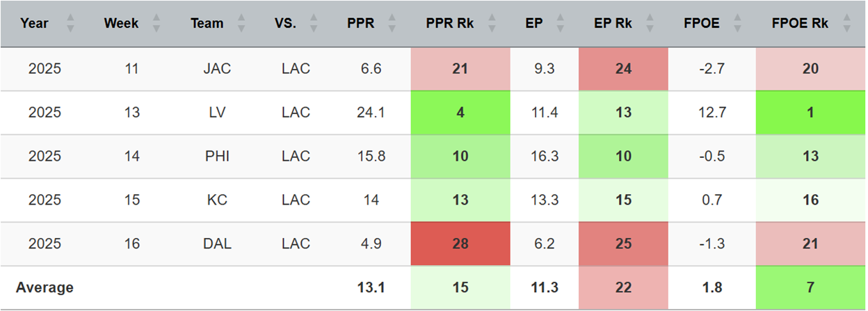Click FPOE Rk column sort arrows
868x311 pixels.
click(846, 24)
